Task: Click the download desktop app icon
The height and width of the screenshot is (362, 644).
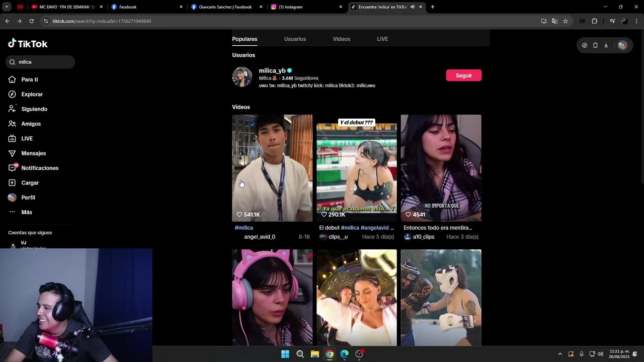Action: click(x=606, y=45)
